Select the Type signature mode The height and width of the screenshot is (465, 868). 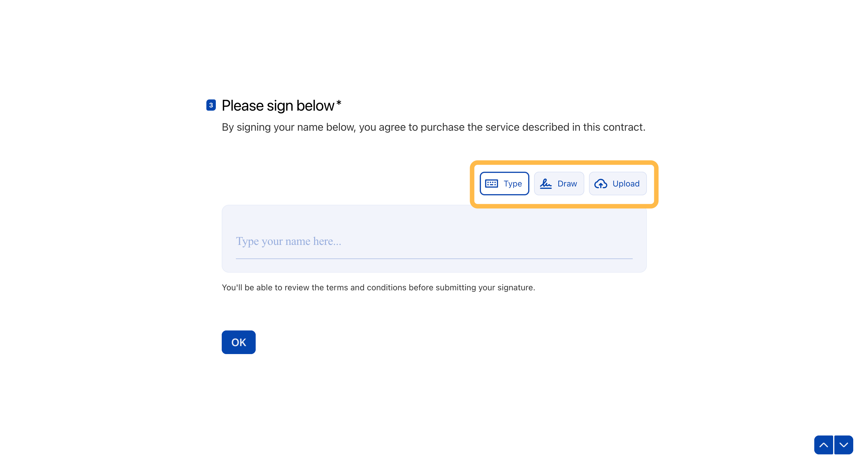click(504, 184)
